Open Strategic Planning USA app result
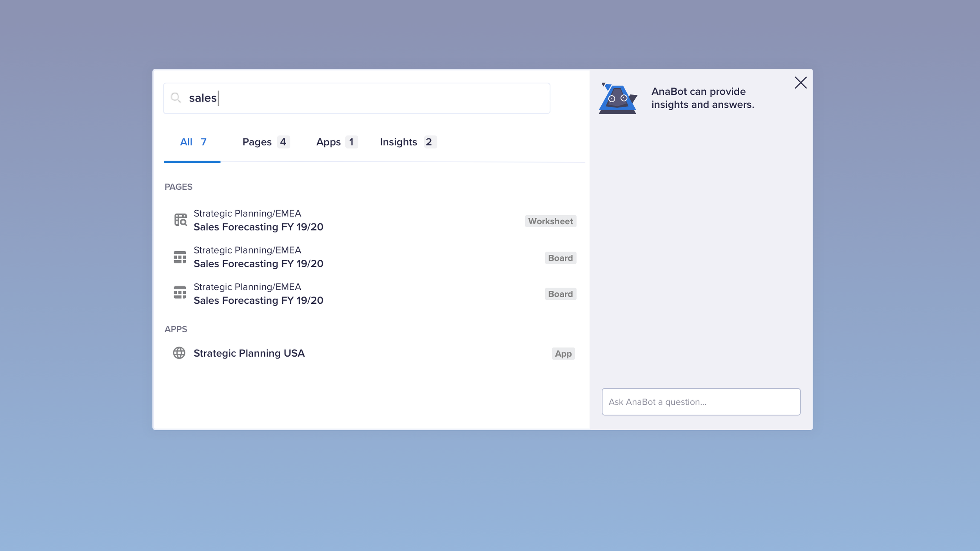The image size is (980, 551). (249, 353)
